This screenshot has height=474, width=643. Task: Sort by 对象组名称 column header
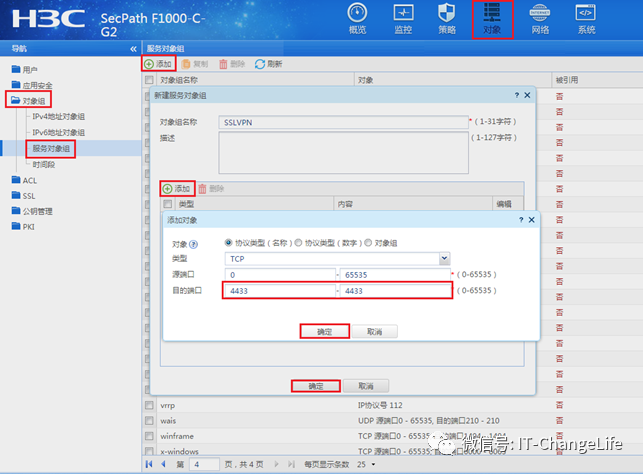[x=179, y=80]
